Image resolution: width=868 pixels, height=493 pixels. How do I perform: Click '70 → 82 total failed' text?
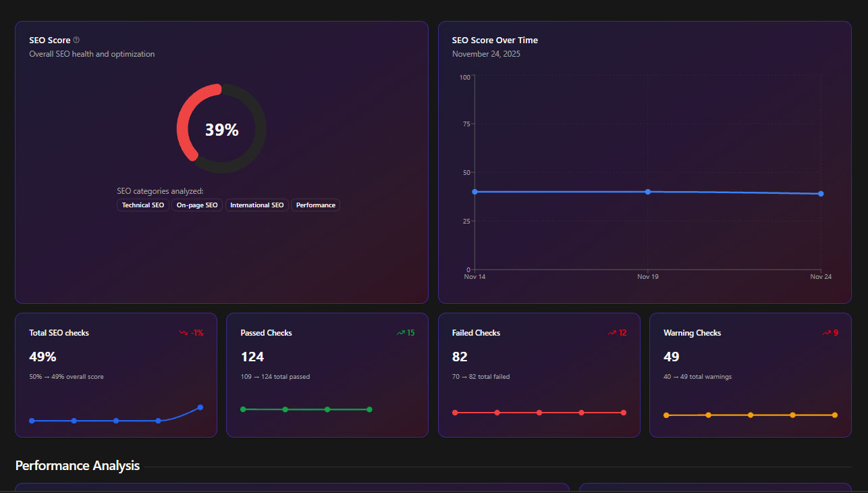(481, 377)
